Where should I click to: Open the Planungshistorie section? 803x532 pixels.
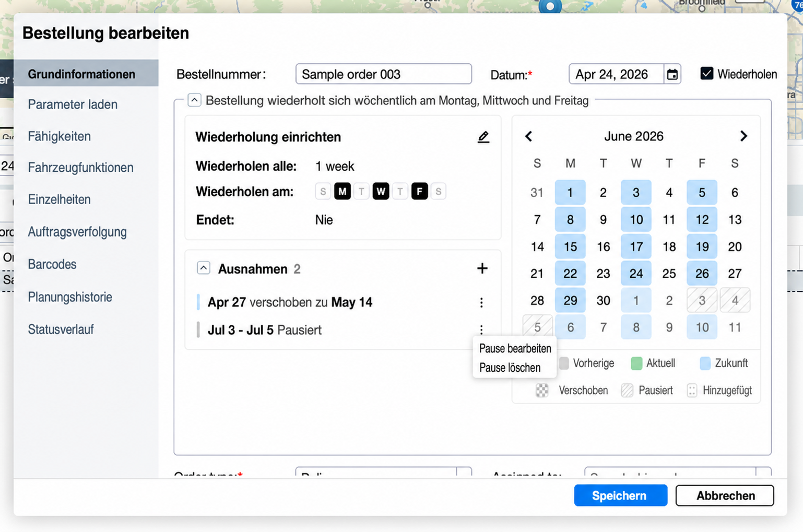(x=70, y=297)
